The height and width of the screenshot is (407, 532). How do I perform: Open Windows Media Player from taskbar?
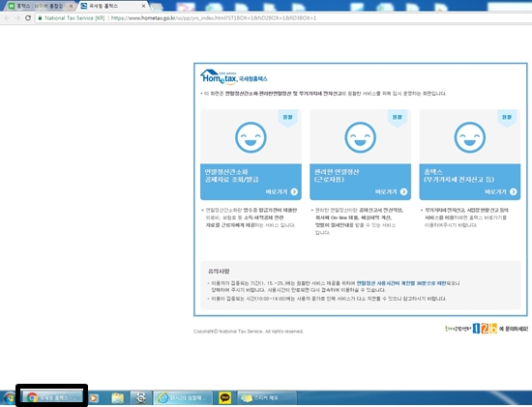coord(94,398)
